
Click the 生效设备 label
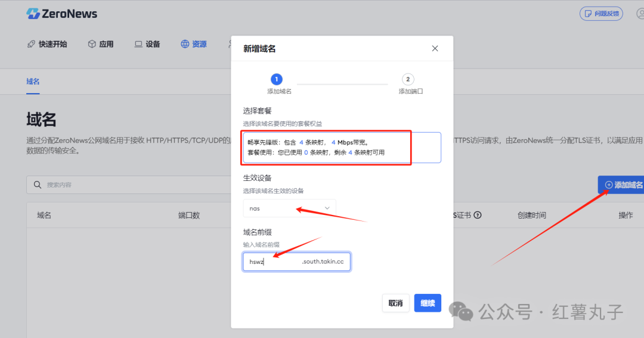[257, 177]
